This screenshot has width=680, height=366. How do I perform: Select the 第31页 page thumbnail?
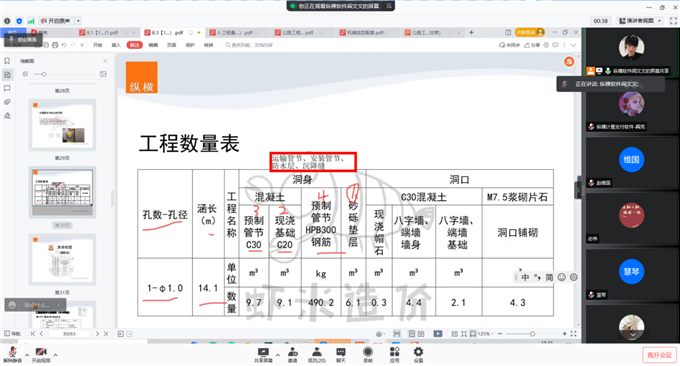pos(62,259)
